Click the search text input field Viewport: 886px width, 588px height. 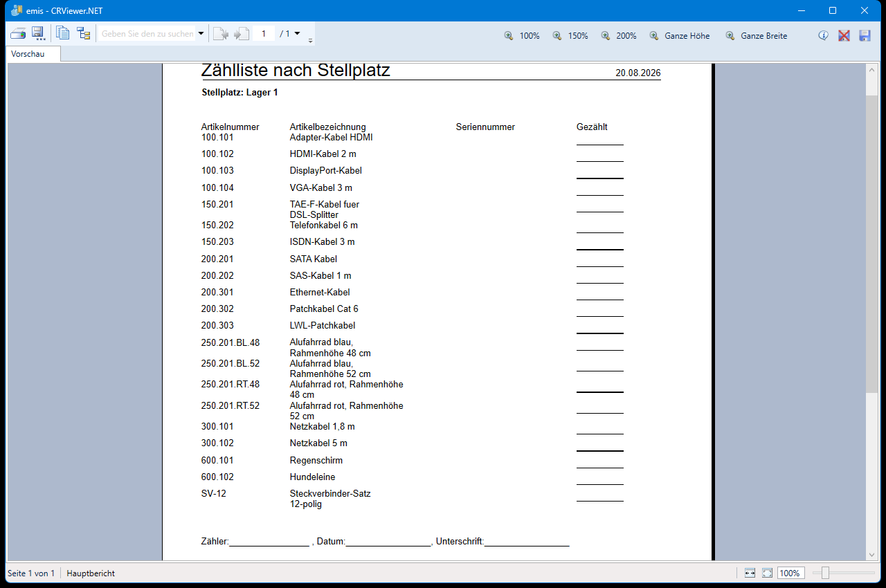coord(147,33)
